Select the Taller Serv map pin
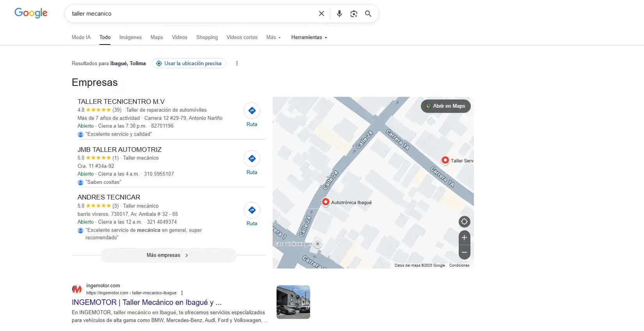Screen dimensions: 644x331 pyautogui.click(x=445, y=160)
